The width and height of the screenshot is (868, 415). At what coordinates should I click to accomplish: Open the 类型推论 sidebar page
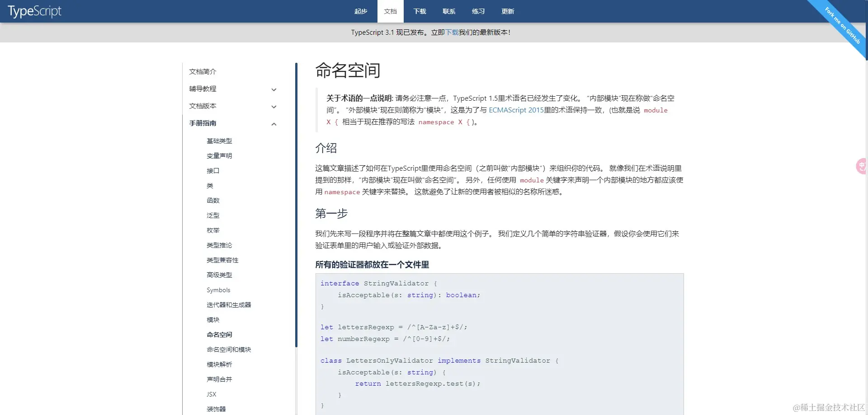coord(219,245)
